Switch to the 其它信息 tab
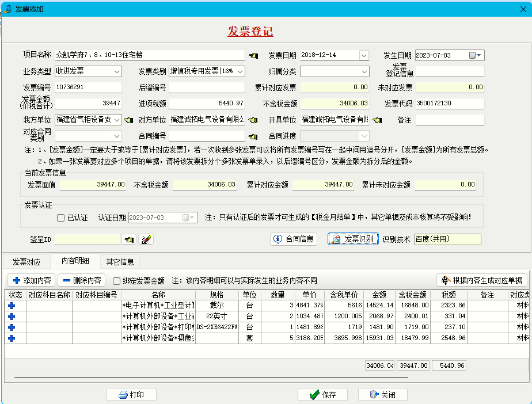This screenshot has width=532, height=404. click(120, 262)
